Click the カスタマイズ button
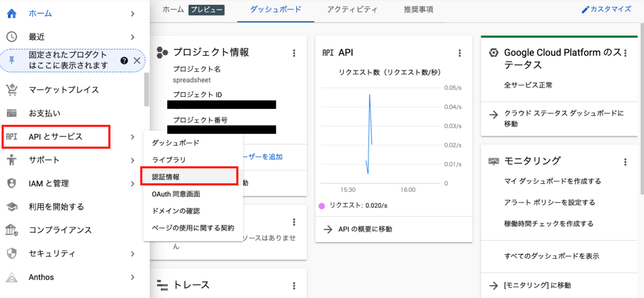This screenshot has height=298, width=644. (x=606, y=10)
